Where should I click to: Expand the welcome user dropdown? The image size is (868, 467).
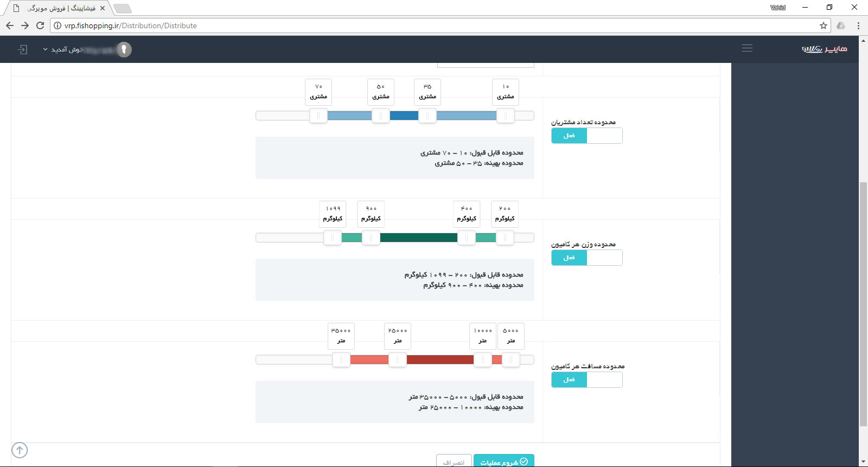pyautogui.click(x=62, y=49)
